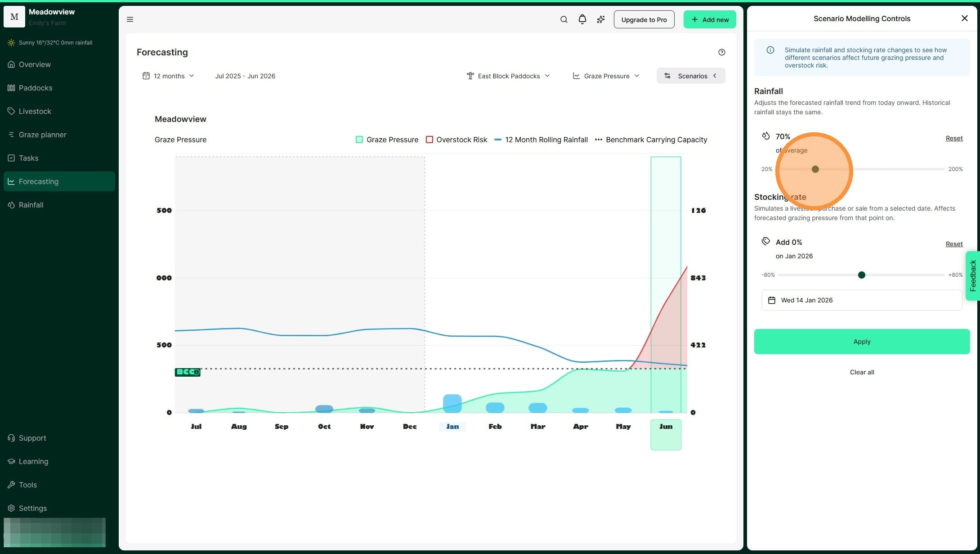Screen dimensions: 980x554
Task: Go to Graze planner in sidebar
Action: point(42,135)
